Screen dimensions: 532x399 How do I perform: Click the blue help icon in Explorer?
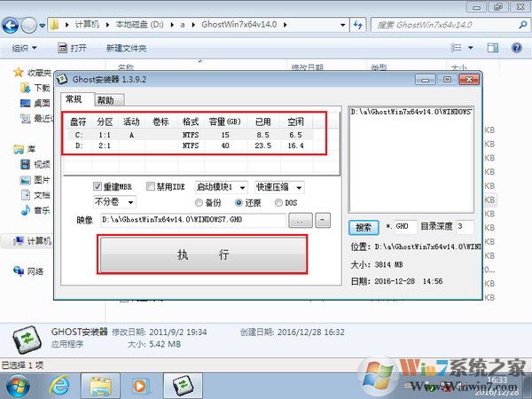[516, 48]
